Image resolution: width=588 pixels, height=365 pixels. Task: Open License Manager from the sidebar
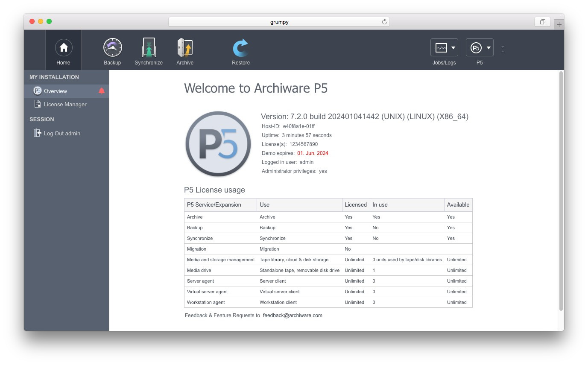tap(65, 104)
